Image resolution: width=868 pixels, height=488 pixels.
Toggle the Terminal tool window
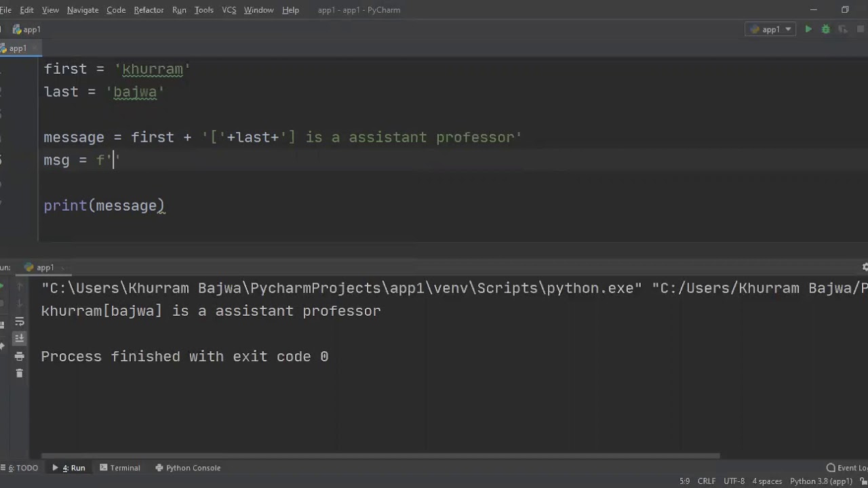120,468
